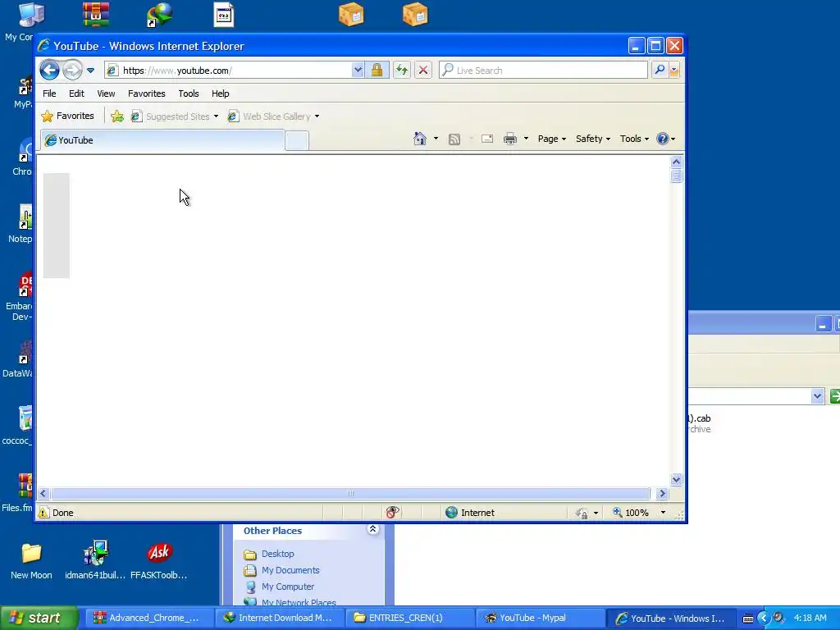Viewport: 840px width, 630px height.
Task: Click the vertical scrollbar up arrow
Action: click(676, 162)
